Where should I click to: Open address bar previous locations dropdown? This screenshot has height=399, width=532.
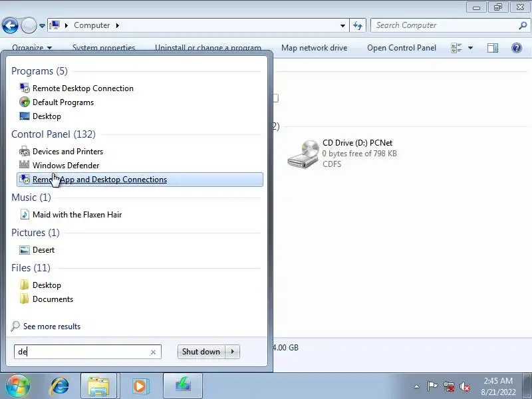point(342,25)
